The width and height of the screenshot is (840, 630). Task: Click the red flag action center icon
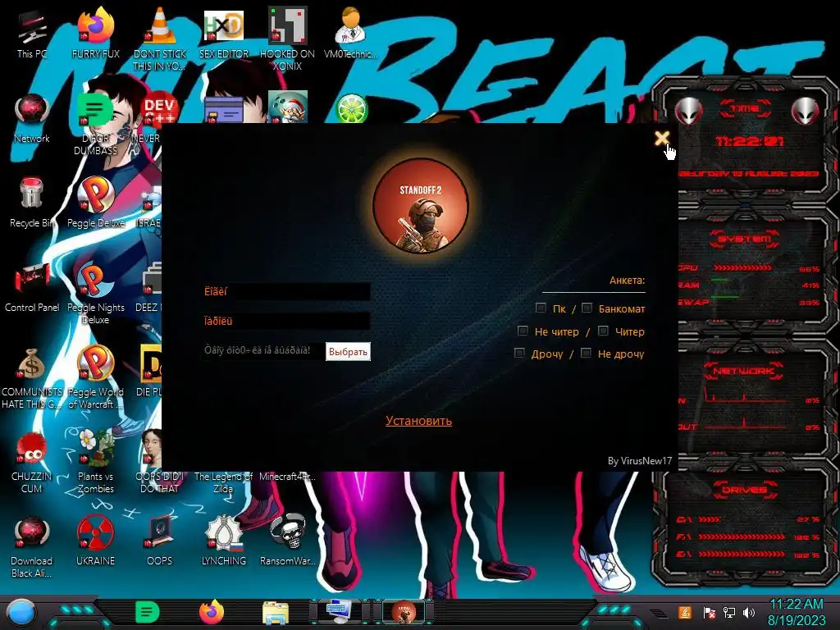(x=709, y=612)
